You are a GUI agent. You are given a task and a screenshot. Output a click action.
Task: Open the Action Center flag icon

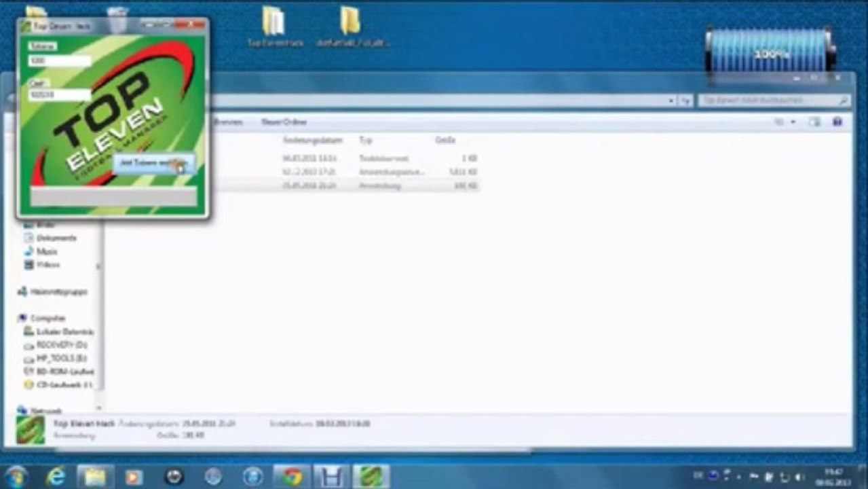755,477
